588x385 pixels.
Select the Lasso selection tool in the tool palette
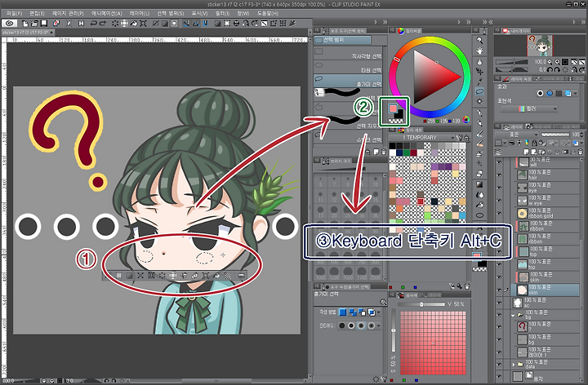click(479, 91)
